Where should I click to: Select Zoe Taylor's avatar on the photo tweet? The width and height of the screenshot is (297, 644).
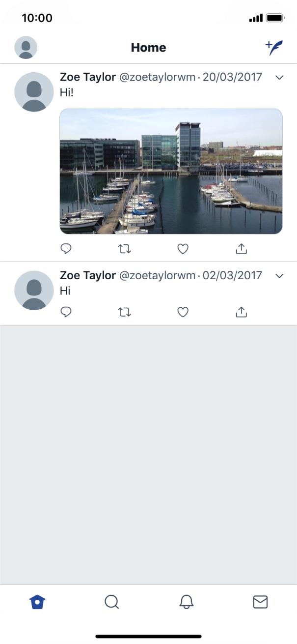(x=33, y=91)
